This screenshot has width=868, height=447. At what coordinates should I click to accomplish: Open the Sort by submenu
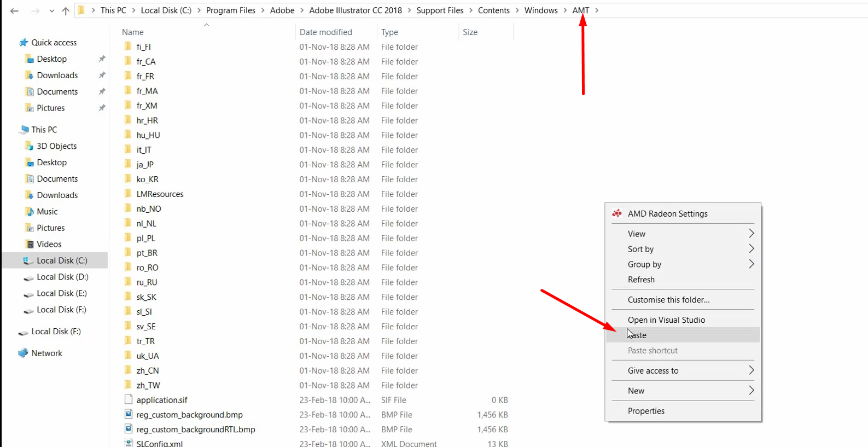click(x=683, y=249)
